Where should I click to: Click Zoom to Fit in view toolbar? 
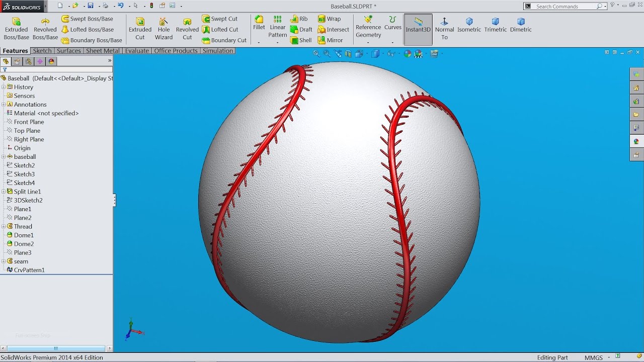(x=316, y=53)
